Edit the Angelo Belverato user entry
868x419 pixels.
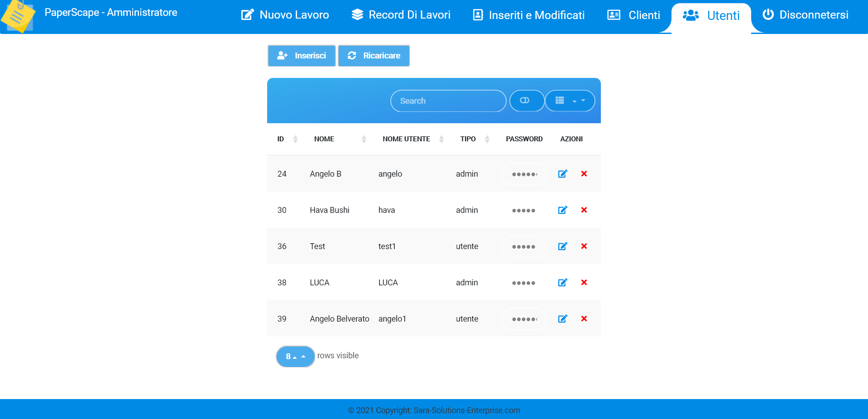point(562,319)
